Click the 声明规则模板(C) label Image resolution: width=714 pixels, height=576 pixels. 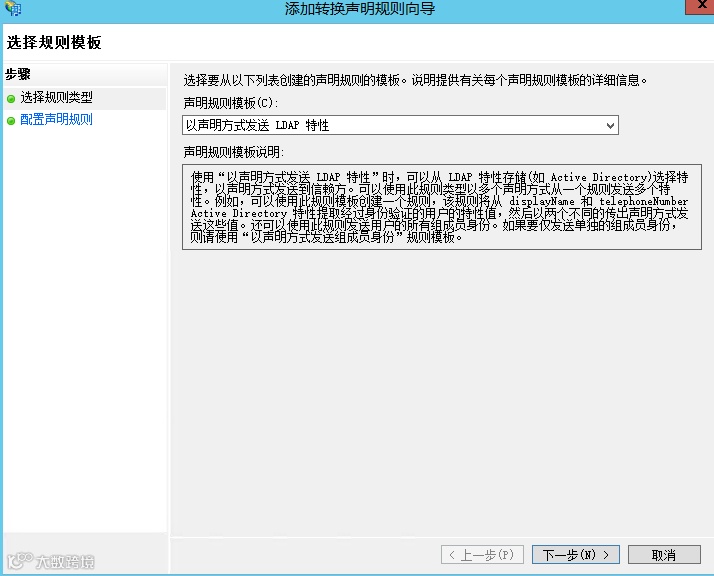coord(230,103)
